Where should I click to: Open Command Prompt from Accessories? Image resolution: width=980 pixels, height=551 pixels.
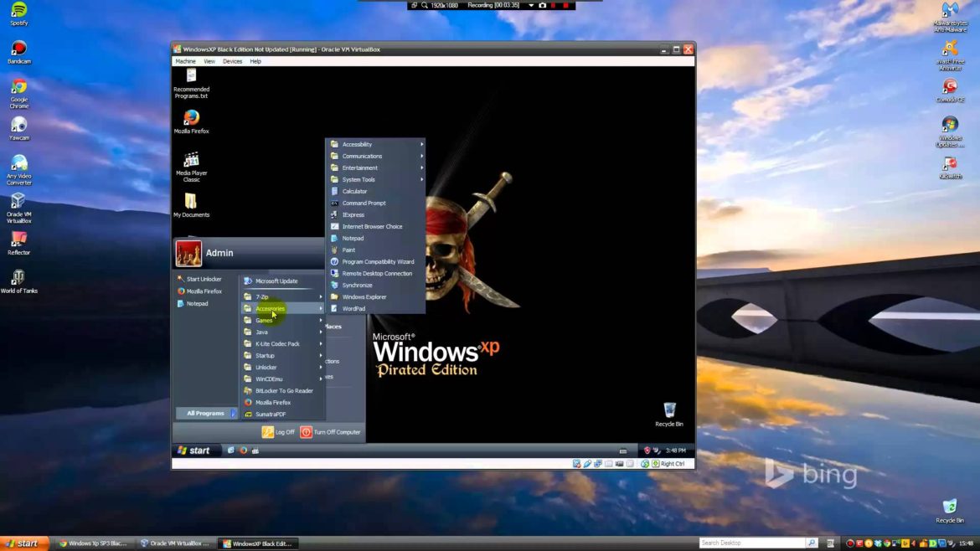[x=375, y=203]
